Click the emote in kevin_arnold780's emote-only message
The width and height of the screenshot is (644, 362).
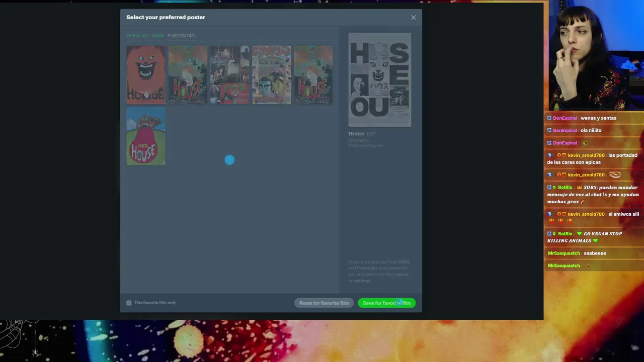[x=615, y=175]
